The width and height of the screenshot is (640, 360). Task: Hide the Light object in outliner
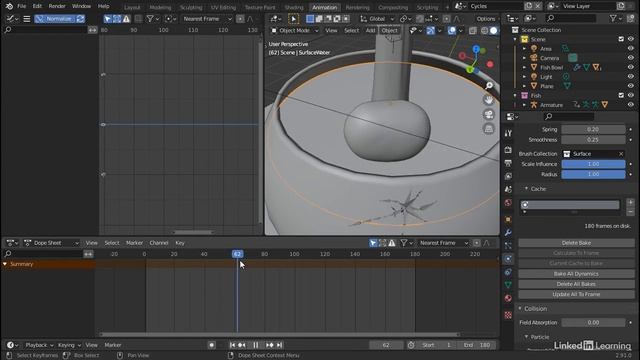point(631,77)
